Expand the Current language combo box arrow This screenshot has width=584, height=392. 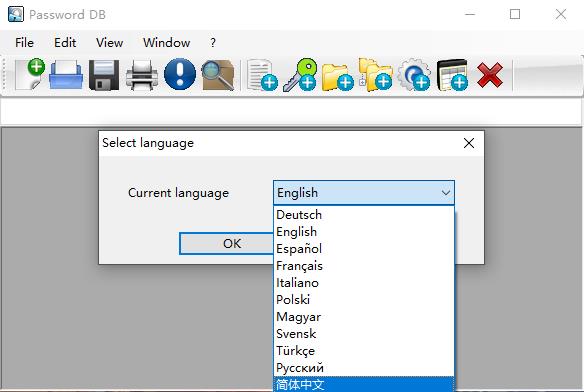(x=446, y=193)
